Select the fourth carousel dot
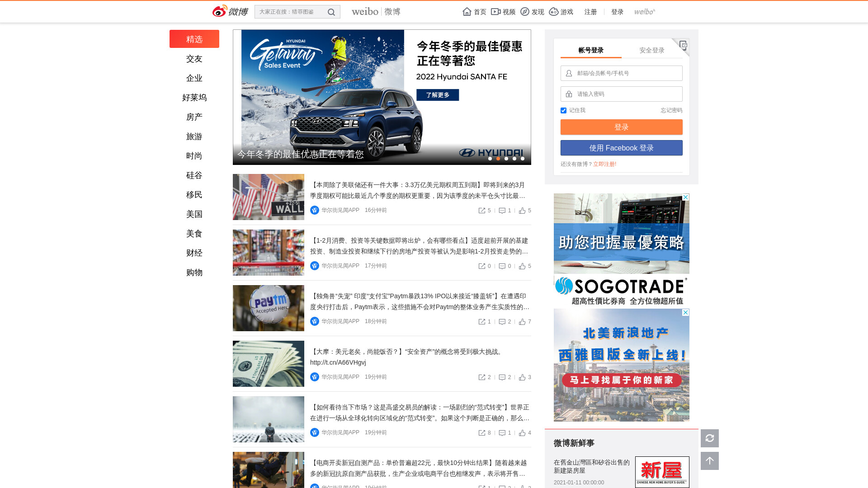 click(x=514, y=159)
